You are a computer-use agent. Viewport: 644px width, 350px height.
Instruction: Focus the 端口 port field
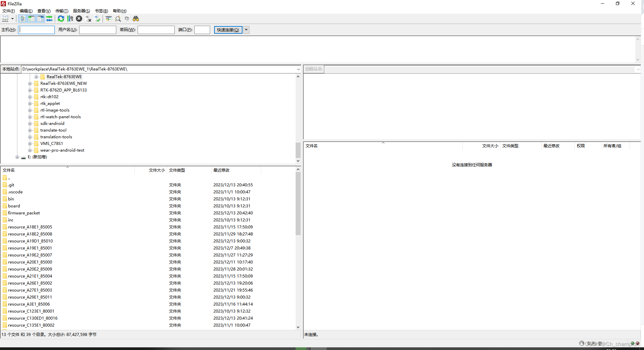pyautogui.click(x=202, y=30)
